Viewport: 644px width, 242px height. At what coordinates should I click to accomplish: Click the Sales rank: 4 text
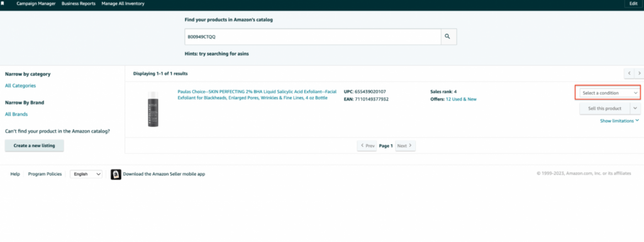(x=443, y=92)
